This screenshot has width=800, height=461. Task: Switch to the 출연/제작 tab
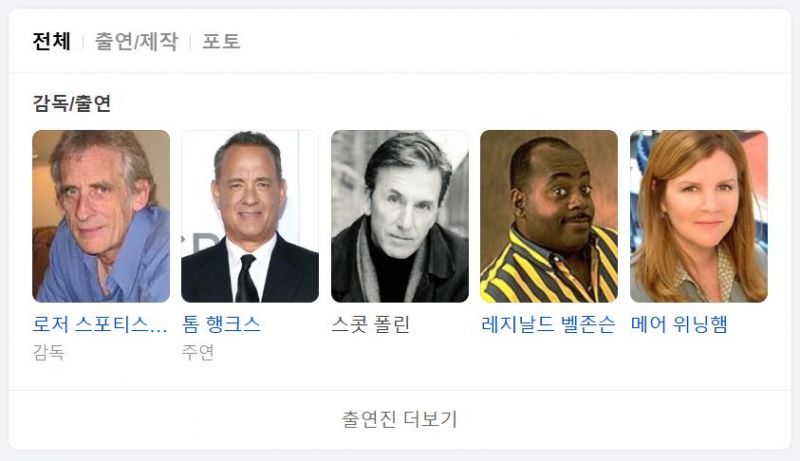[x=137, y=41]
